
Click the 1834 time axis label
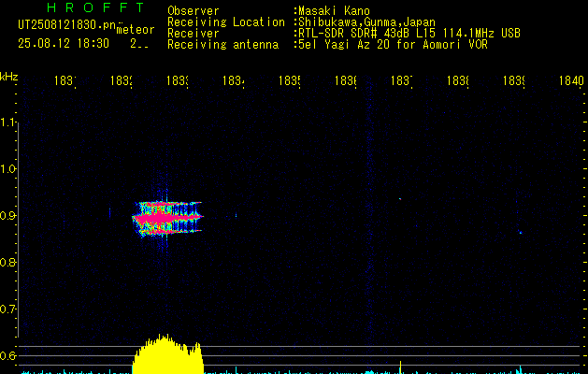click(234, 80)
